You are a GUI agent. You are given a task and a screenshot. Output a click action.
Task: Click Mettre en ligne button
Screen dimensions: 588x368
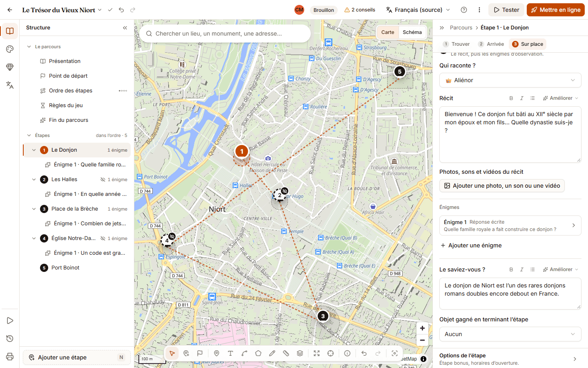point(556,10)
